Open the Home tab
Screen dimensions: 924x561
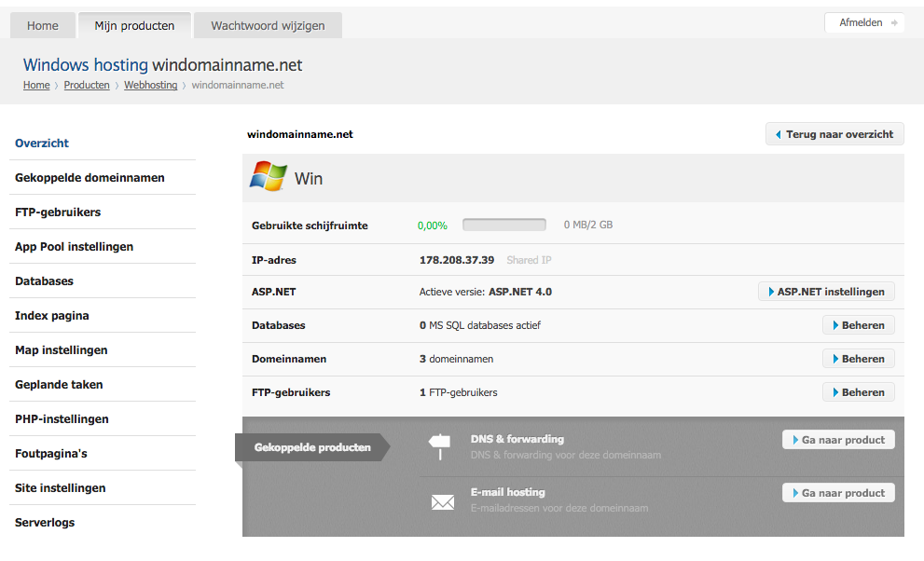tap(43, 25)
